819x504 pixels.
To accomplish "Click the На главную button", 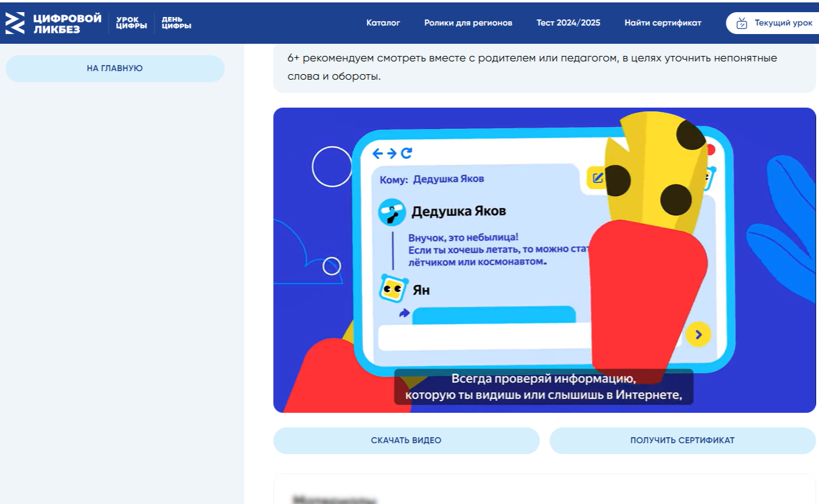I will tap(114, 69).
